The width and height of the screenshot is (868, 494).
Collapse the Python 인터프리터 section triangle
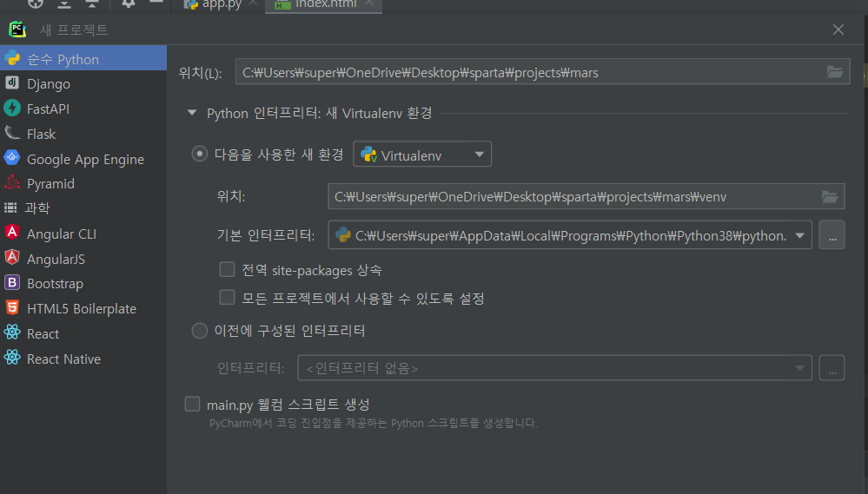click(192, 113)
